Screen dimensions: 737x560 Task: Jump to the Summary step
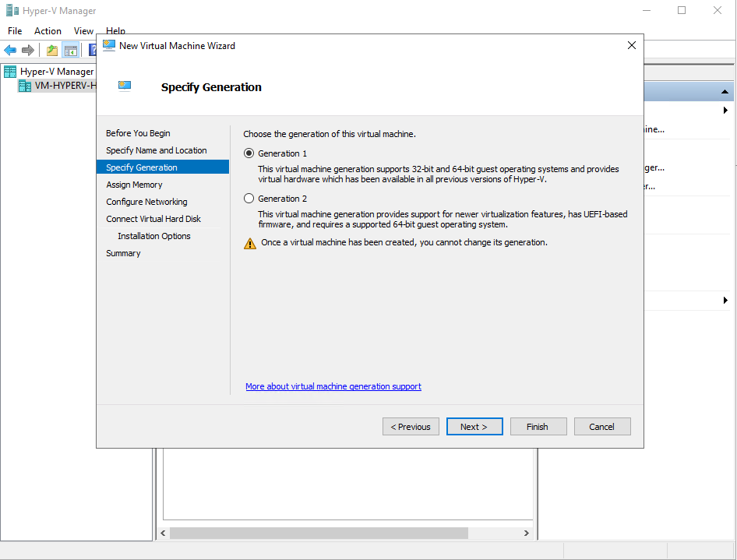point(123,253)
